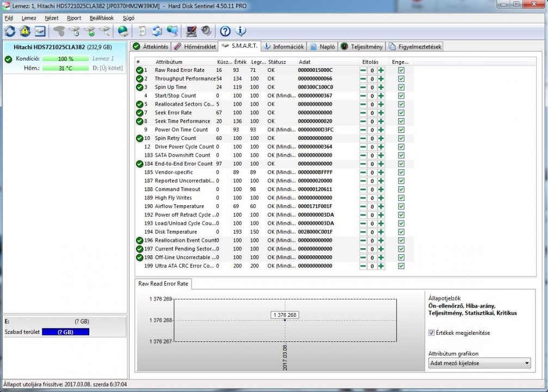The width and height of the screenshot is (548, 392).
Task: Click the blue-framed hard disk toolbar icon
Action: click(x=40, y=32)
